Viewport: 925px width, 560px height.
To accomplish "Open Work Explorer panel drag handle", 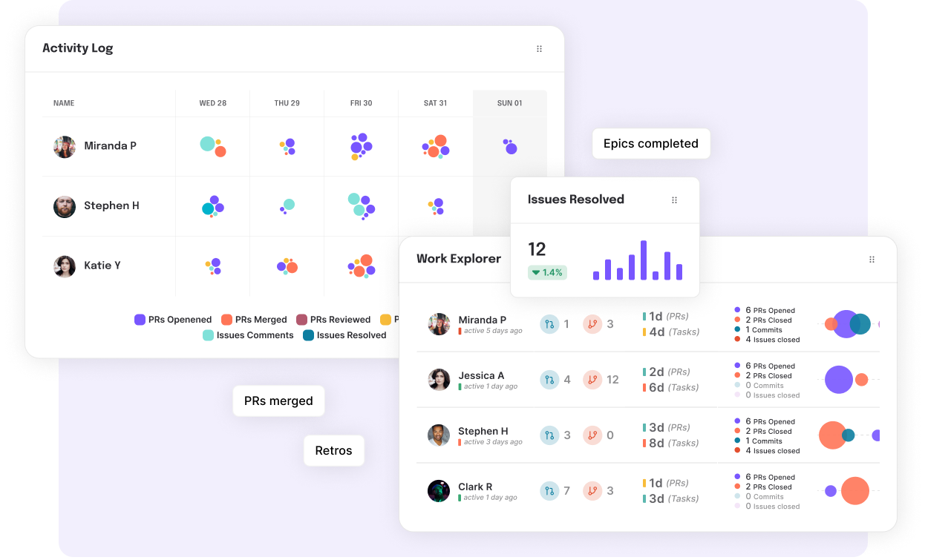I will pos(872,260).
